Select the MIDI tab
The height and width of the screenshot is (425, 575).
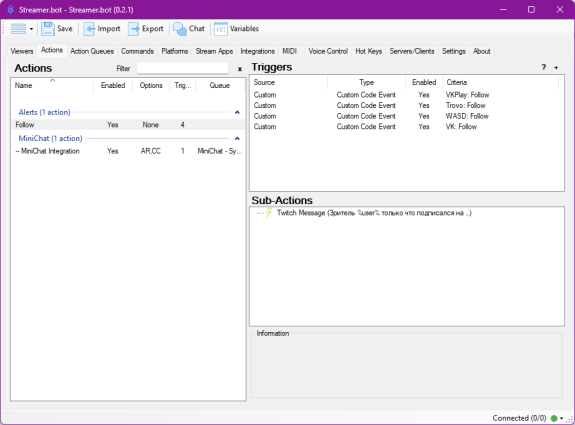290,51
